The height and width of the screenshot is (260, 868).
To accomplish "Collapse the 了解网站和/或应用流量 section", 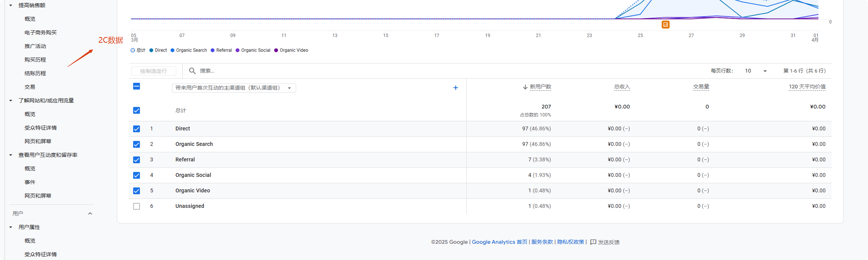I will click(11, 101).
